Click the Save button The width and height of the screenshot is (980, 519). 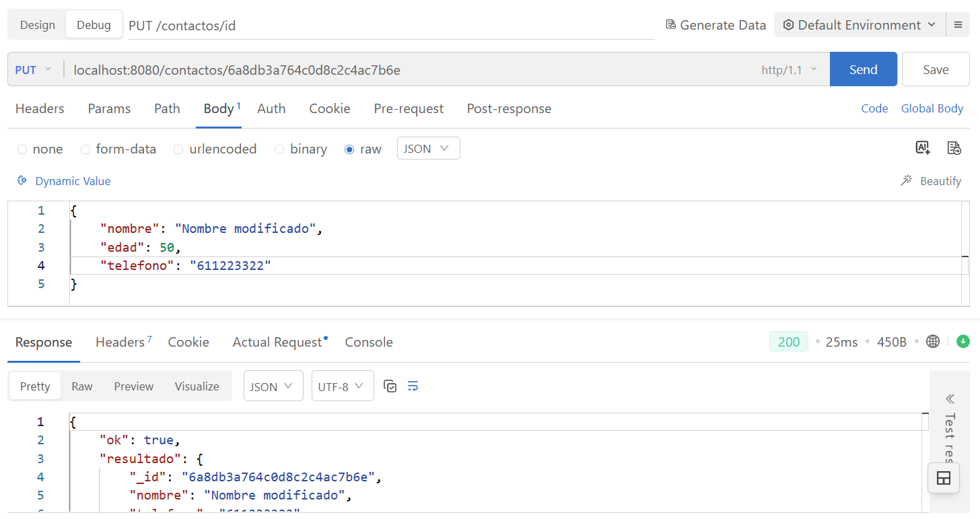point(936,69)
